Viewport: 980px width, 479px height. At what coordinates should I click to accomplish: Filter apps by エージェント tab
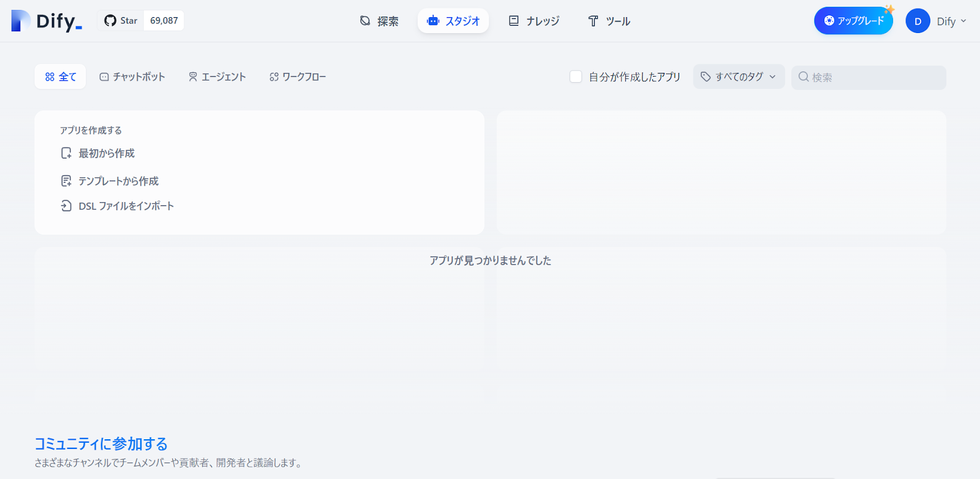pos(217,77)
